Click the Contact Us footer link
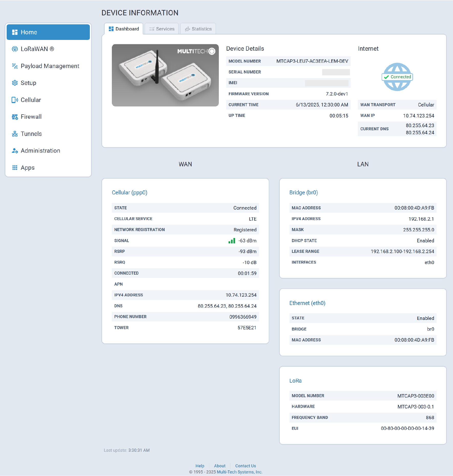The height and width of the screenshot is (476, 453). coord(245,466)
